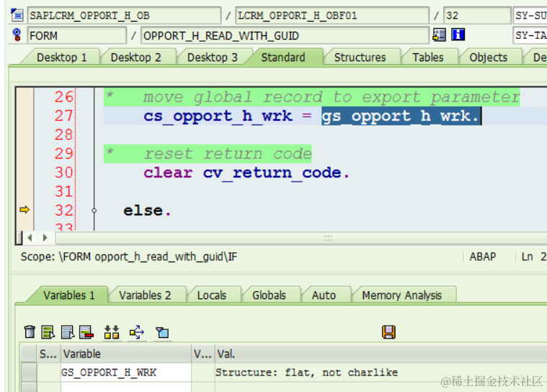547x392 pixels.
Task: Click the yellow current-line arrow at line 32
Action: 25,210
